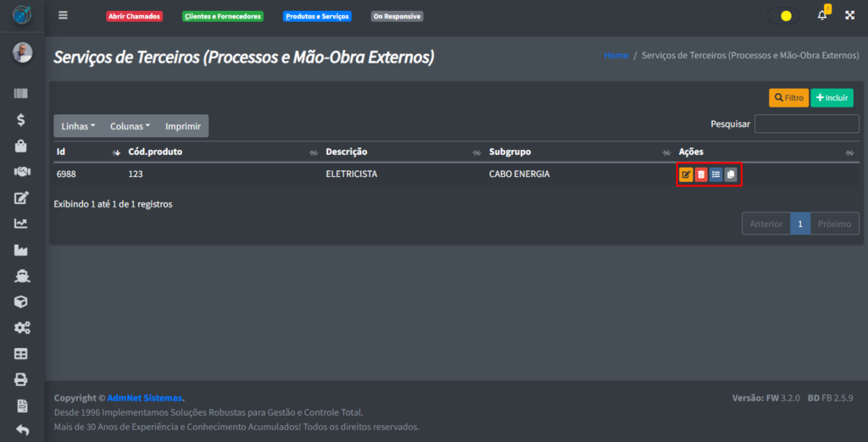The height and width of the screenshot is (442, 868).
Task: Click the orange edit icon for ELETRICISTA
Action: click(x=687, y=174)
